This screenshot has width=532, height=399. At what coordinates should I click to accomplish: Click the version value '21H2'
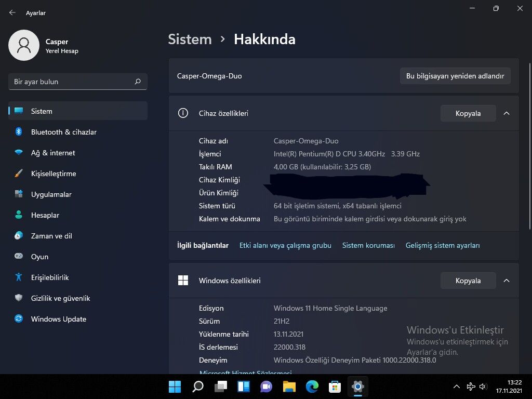click(x=282, y=321)
